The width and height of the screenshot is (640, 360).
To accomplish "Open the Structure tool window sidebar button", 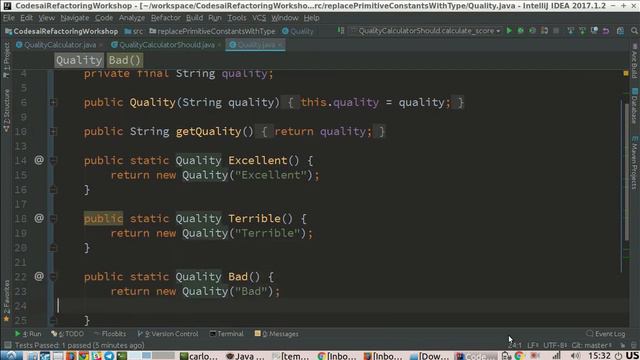I will 6,110.
